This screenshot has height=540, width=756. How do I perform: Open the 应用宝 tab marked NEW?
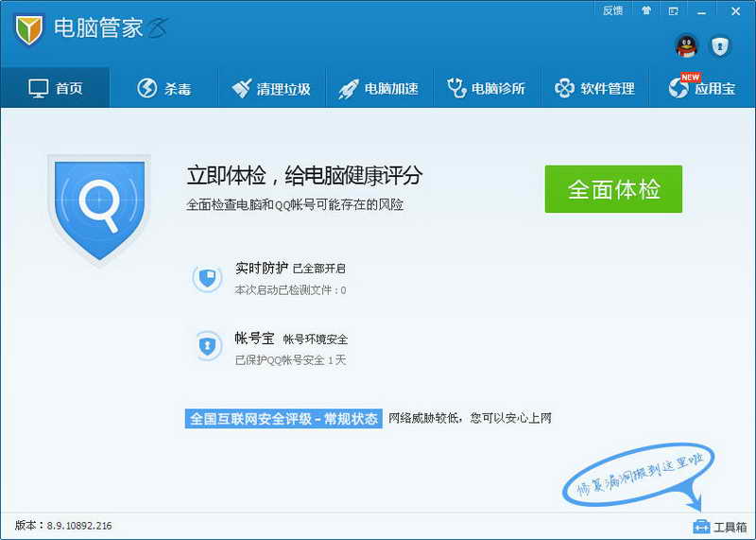coord(702,89)
